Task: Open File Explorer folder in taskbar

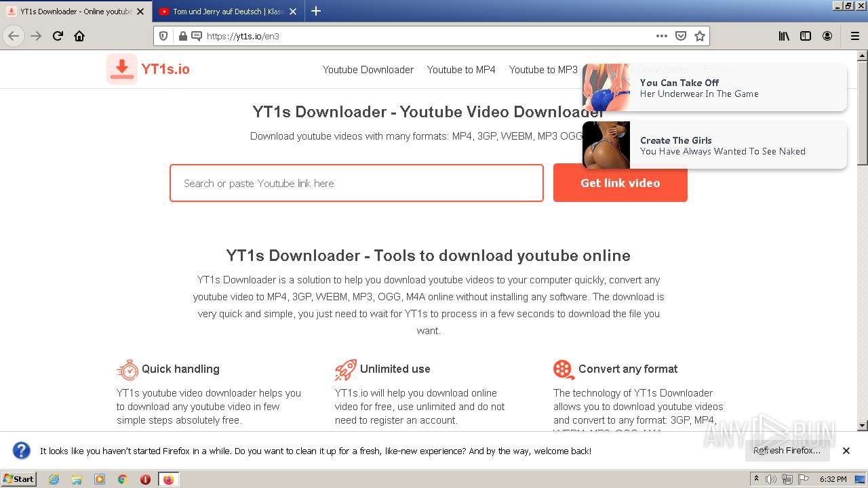Action: tap(77, 479)
